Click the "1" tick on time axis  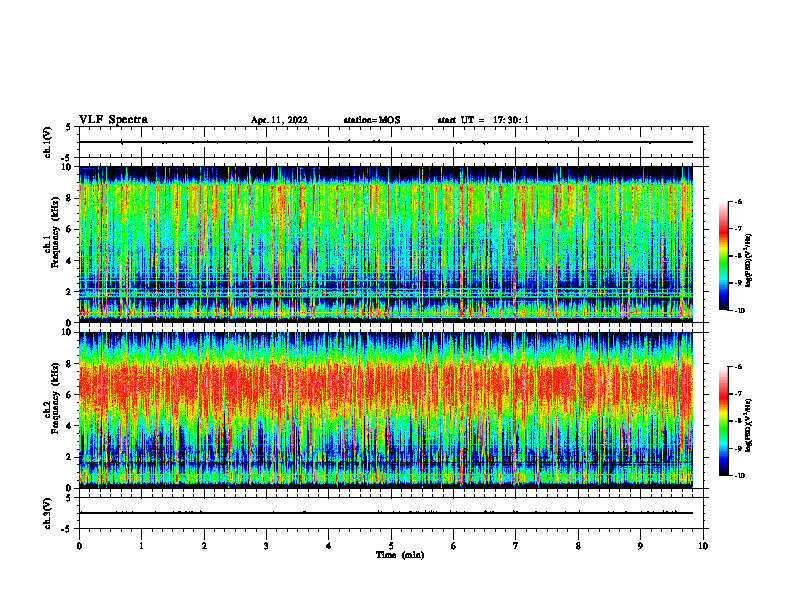[x=141, y=546]
